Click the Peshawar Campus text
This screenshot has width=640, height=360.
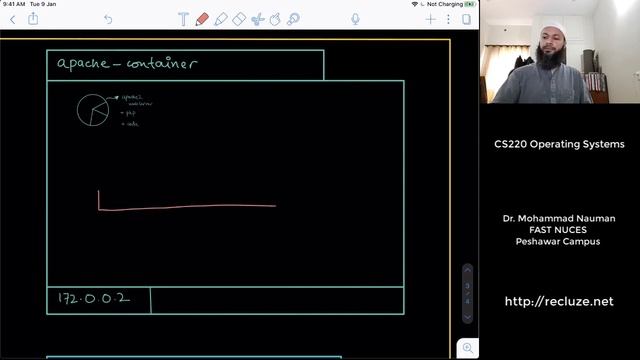point(558,241)
